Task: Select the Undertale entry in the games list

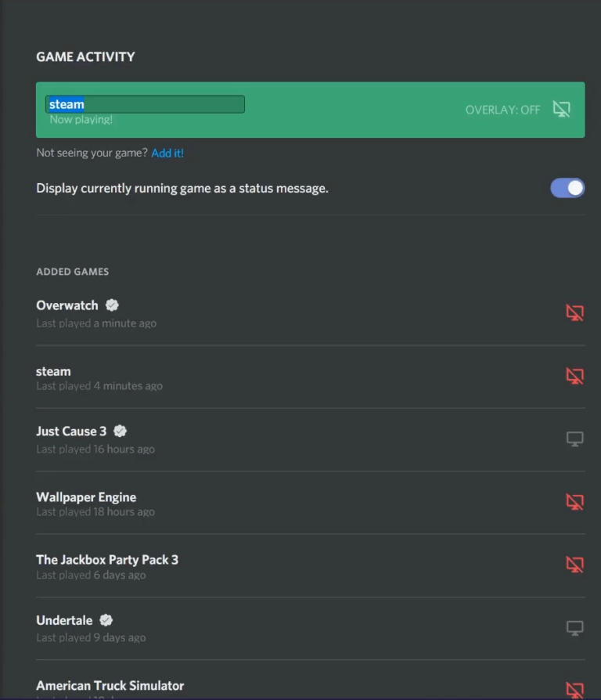Action: 64,619
